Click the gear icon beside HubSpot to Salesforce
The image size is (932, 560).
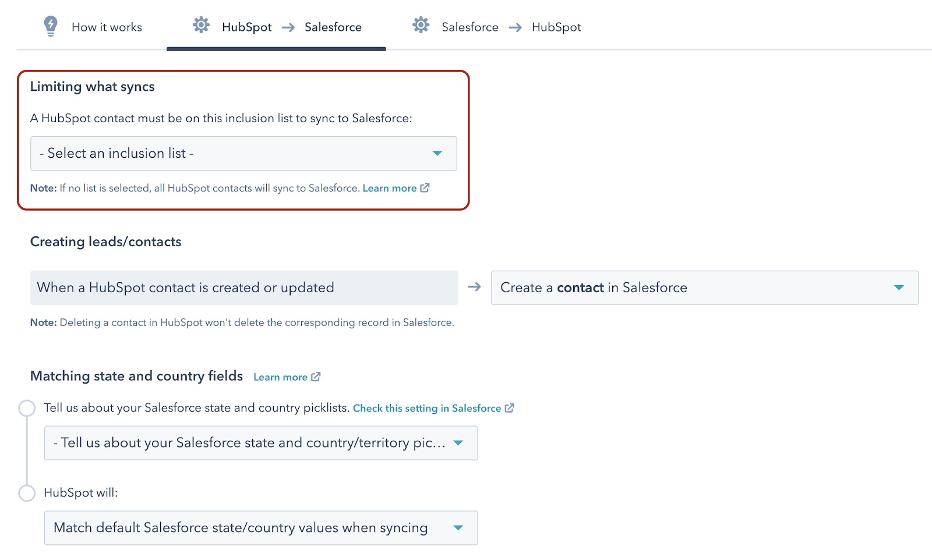(201, 25)
